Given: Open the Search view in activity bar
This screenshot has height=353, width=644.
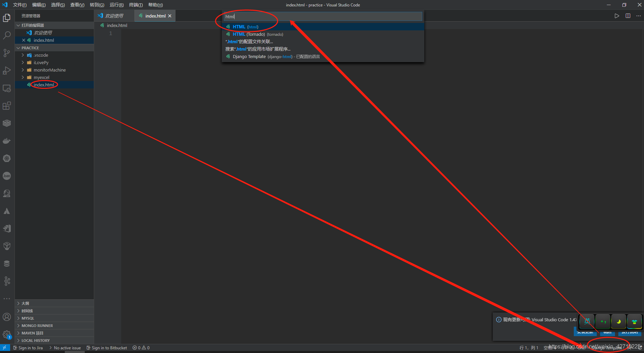Looking at the screenshot, I should coord(7,35).
